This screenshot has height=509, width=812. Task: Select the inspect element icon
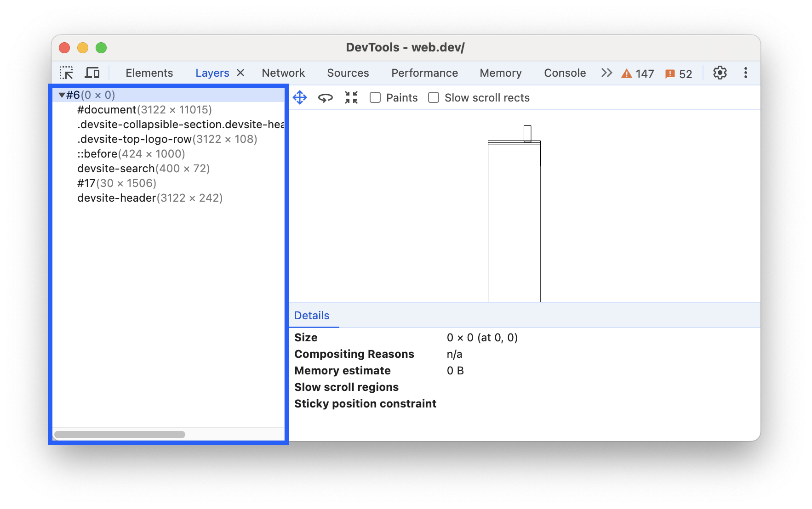[67, 73]
